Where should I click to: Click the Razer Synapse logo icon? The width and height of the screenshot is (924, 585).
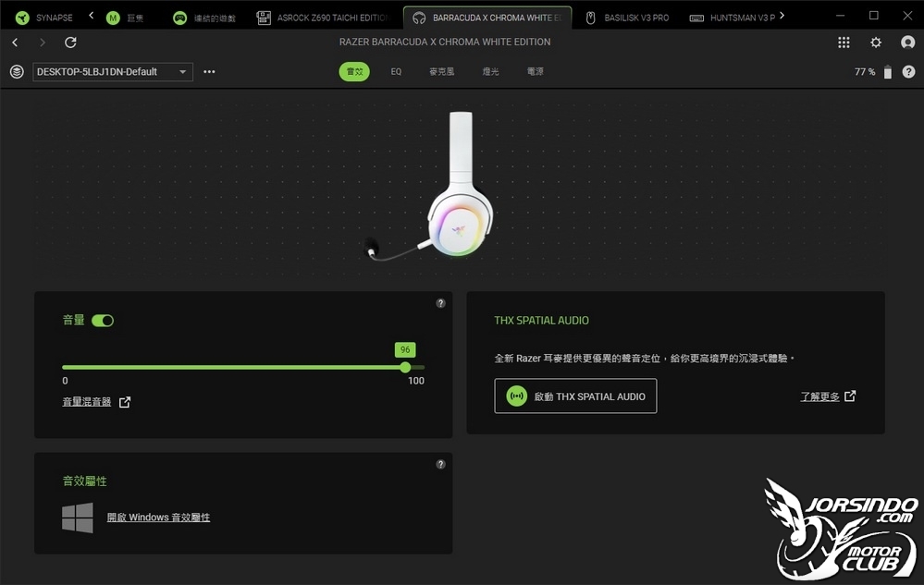pos(22,18)
